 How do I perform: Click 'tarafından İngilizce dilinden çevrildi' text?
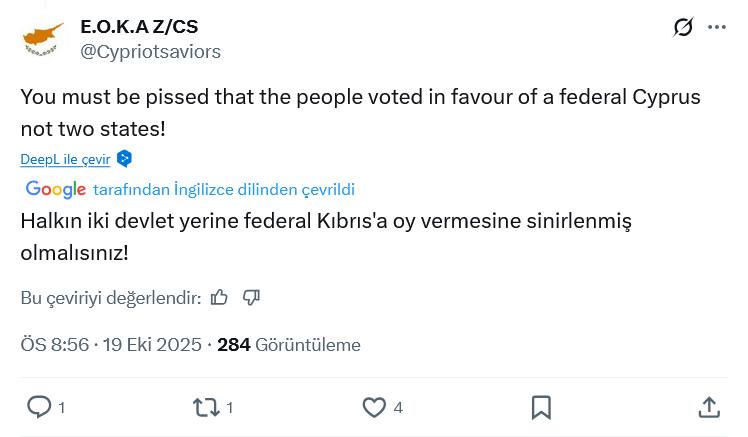pos(224,190)
